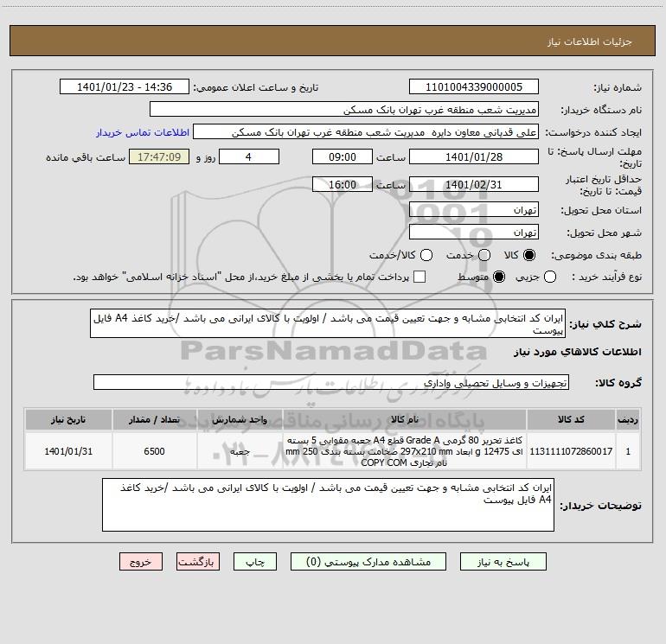Open مشاهده مدارک پیوستی (0) button

pos(368,562)
